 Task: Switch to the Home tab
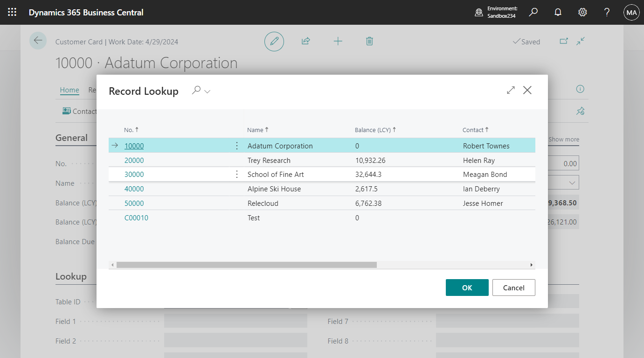[x=69, y=90]
